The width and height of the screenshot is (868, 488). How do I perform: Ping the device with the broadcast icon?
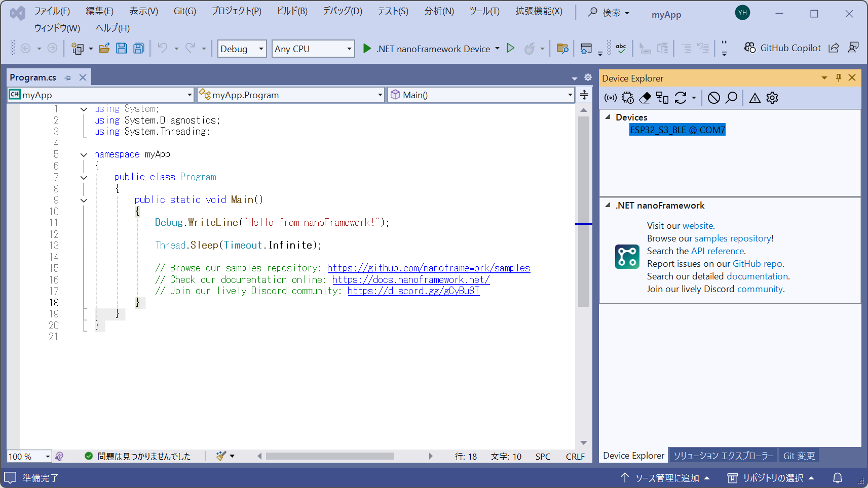point(611,98)
